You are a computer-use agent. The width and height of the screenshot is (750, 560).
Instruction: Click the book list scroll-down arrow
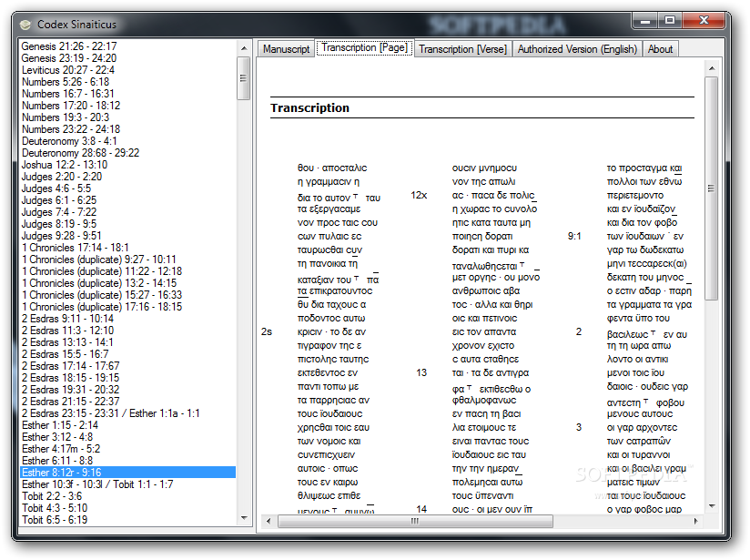244,518
